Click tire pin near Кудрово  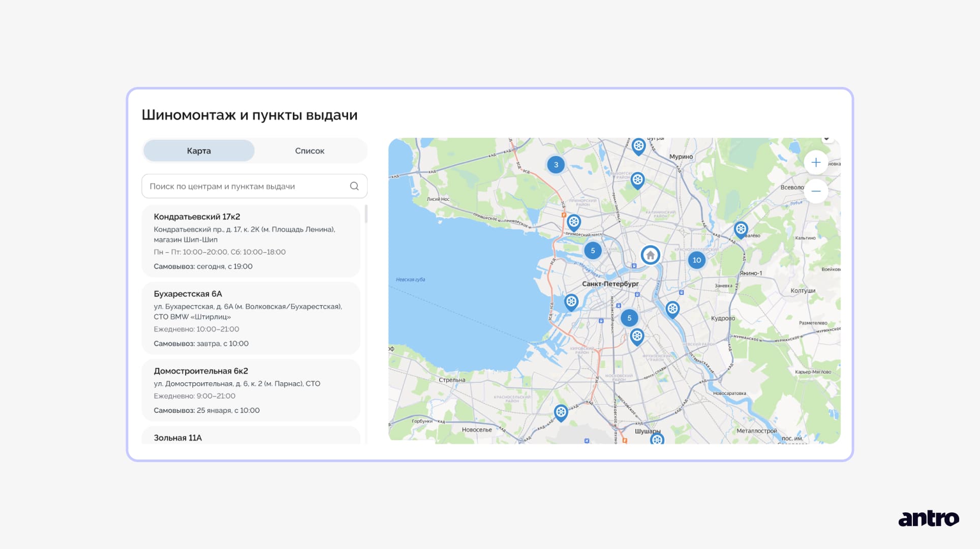(672, 309)
